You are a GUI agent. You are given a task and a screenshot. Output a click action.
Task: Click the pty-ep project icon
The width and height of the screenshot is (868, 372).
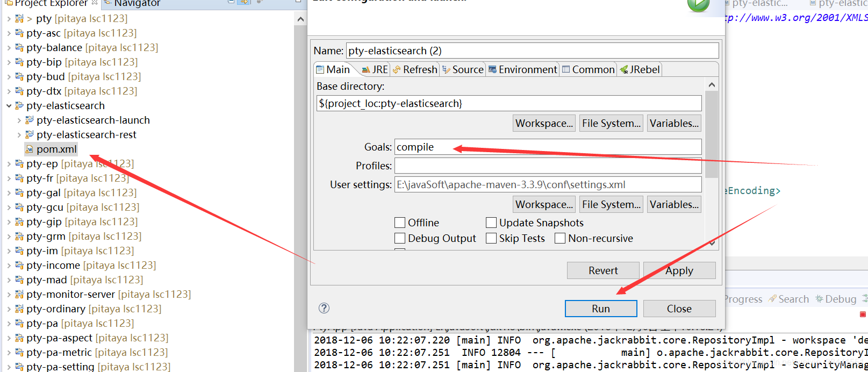(19, 163)
